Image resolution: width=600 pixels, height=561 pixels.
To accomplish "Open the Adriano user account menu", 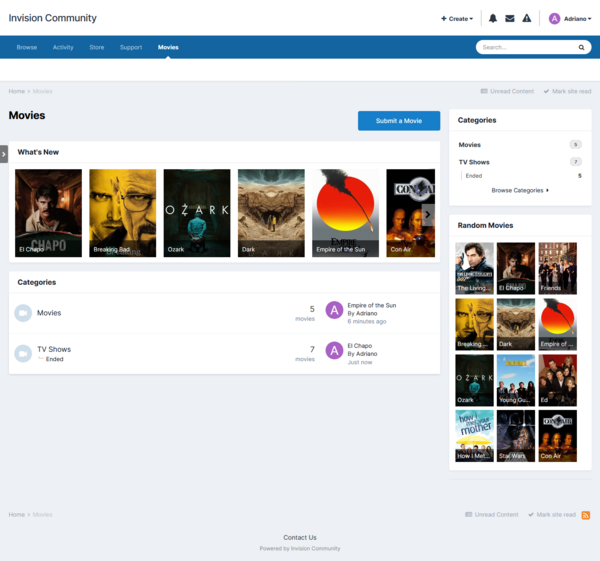I will click(570, 18).
